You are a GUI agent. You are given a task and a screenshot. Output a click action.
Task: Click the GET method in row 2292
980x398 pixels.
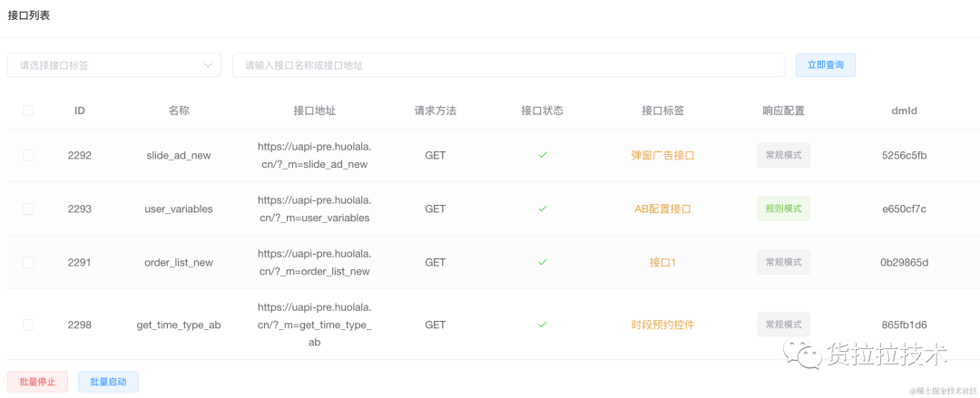[x=435, y=156]
